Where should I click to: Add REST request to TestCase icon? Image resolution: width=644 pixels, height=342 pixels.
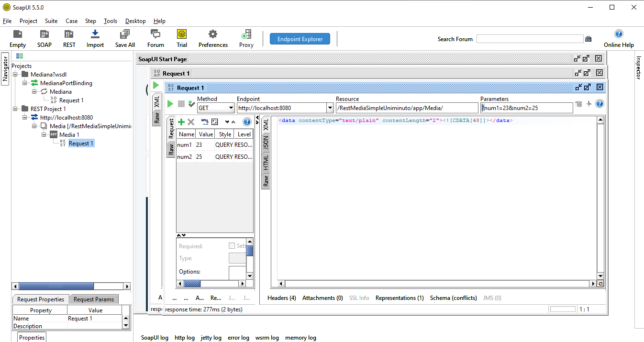[191, 104]
